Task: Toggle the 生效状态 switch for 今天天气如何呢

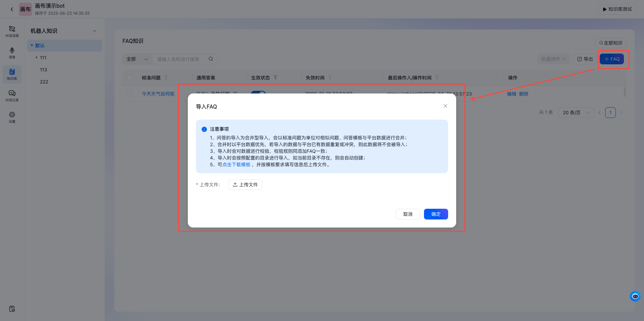Action: (x=258, y=94)
